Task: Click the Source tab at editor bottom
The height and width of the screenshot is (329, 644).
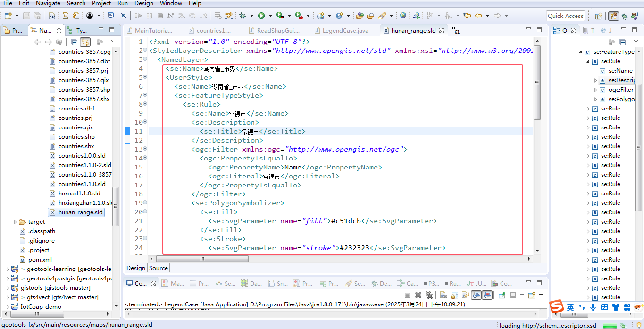Action: tap(159, 268)
